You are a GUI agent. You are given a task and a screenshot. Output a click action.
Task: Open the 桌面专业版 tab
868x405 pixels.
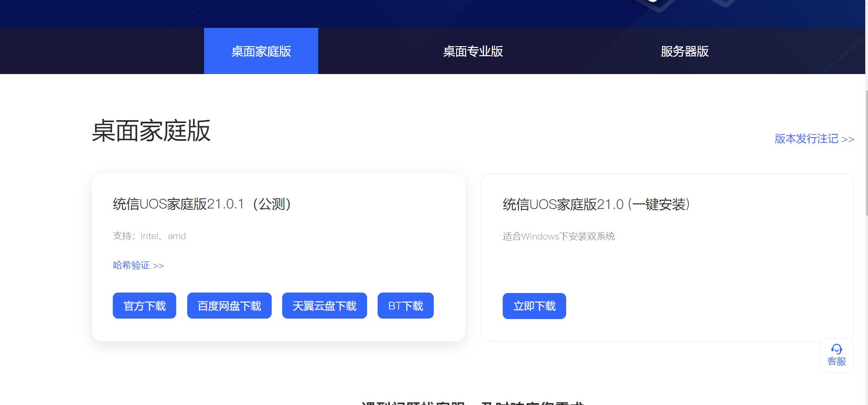click(x=473, y=51)
